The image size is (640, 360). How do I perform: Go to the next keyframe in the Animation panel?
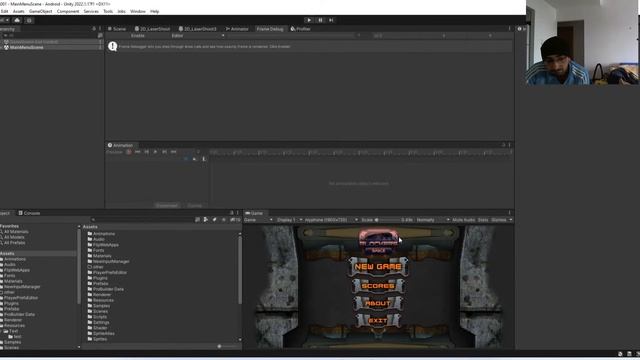164,152
